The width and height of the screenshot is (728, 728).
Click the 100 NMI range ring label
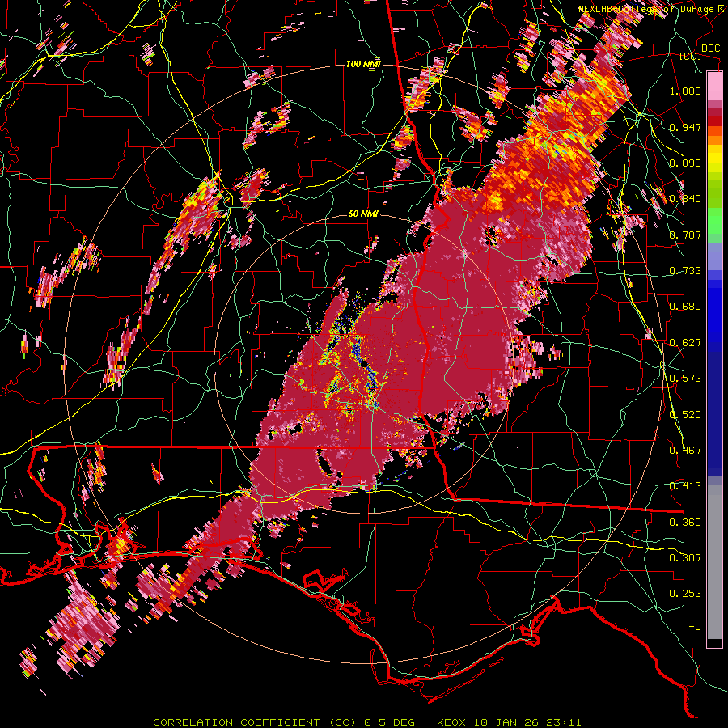[363, 64]
